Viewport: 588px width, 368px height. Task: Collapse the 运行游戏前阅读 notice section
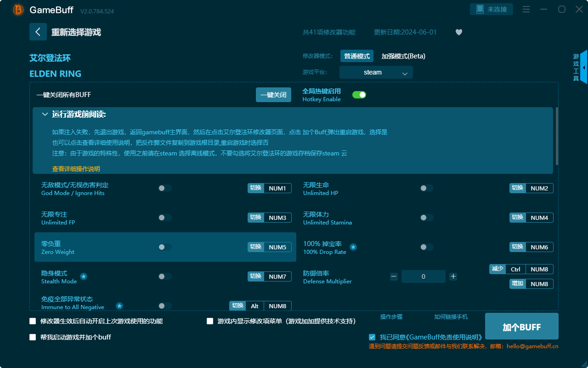click(x=45, y=114)
